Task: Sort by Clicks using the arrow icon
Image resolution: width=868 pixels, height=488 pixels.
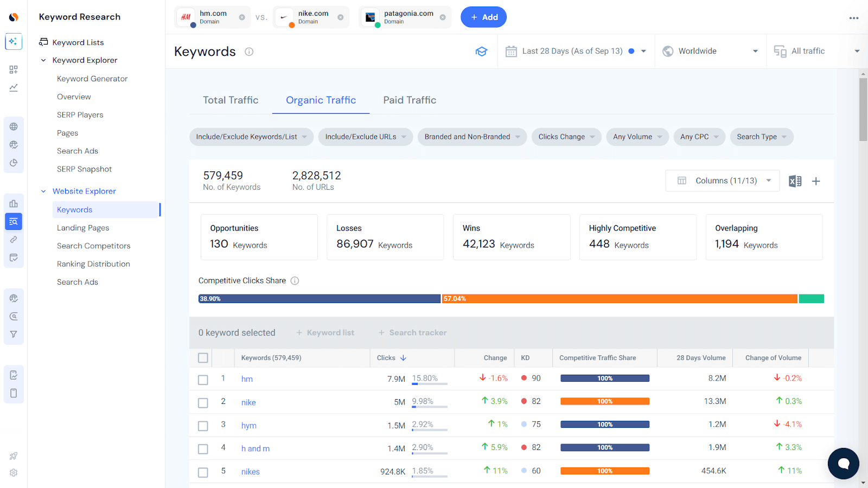Action: pyautogui.click(x=404, y=357)
